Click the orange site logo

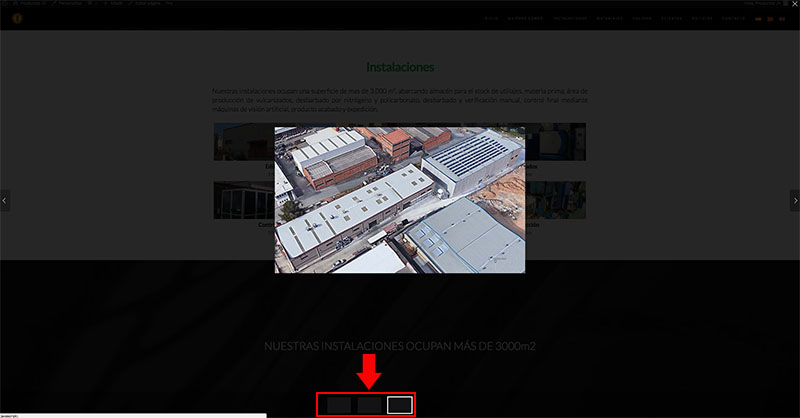[16, 19]
